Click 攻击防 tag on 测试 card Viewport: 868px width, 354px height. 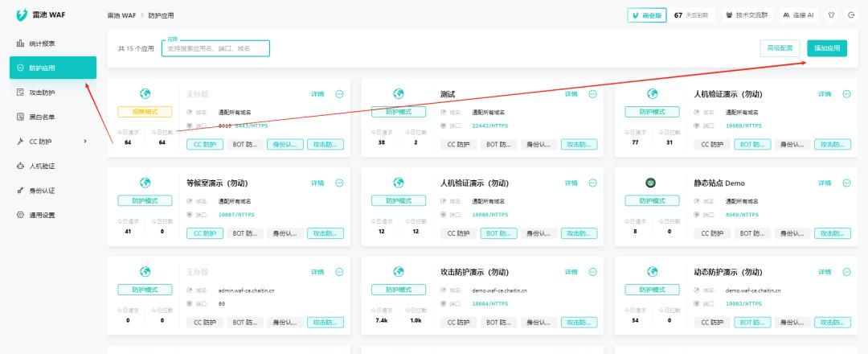pos(579,144)
